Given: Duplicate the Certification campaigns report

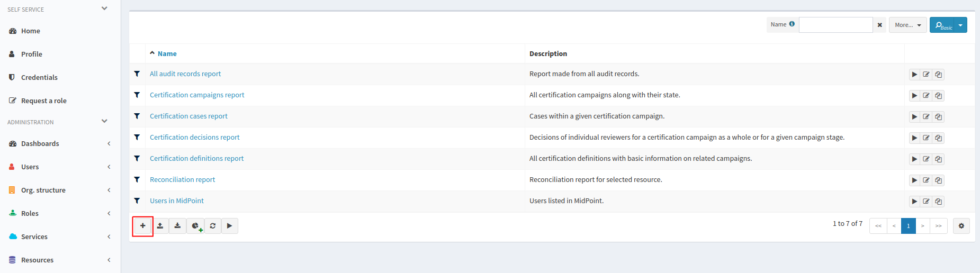Looking at the screenshot, I should pos(938,96).
